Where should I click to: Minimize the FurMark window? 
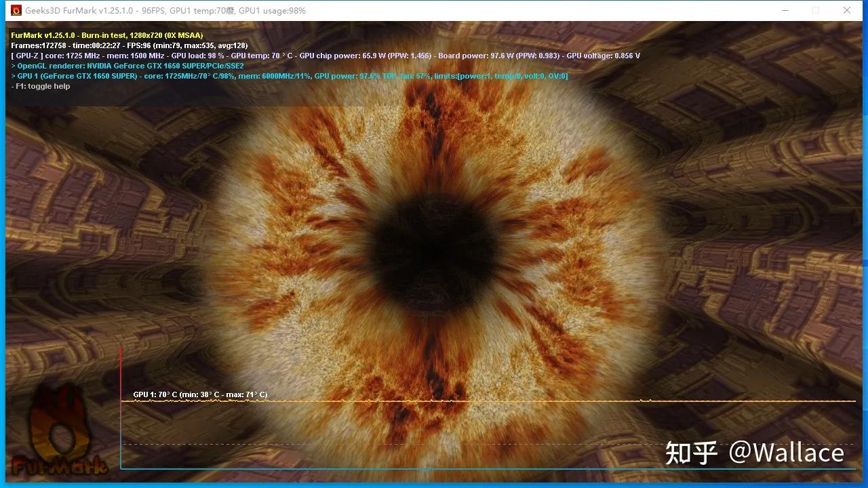pos(785,10)
